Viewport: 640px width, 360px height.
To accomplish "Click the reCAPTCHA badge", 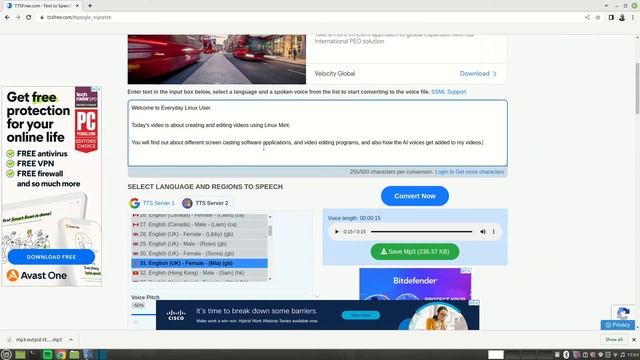I will pos(623,313).
